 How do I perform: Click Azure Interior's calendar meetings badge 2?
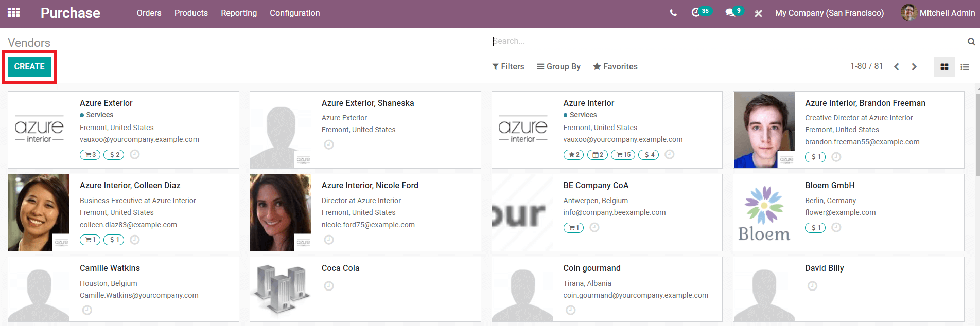(x=597, y=155)
